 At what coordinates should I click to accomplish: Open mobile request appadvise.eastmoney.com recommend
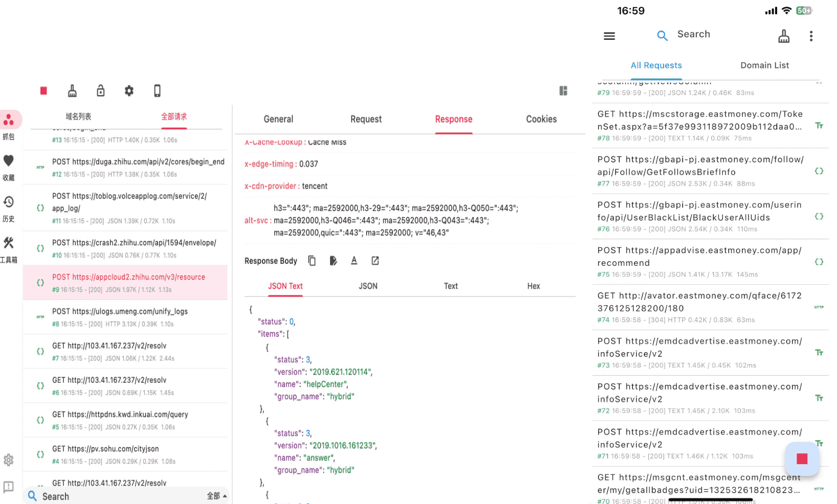(710, 262)
